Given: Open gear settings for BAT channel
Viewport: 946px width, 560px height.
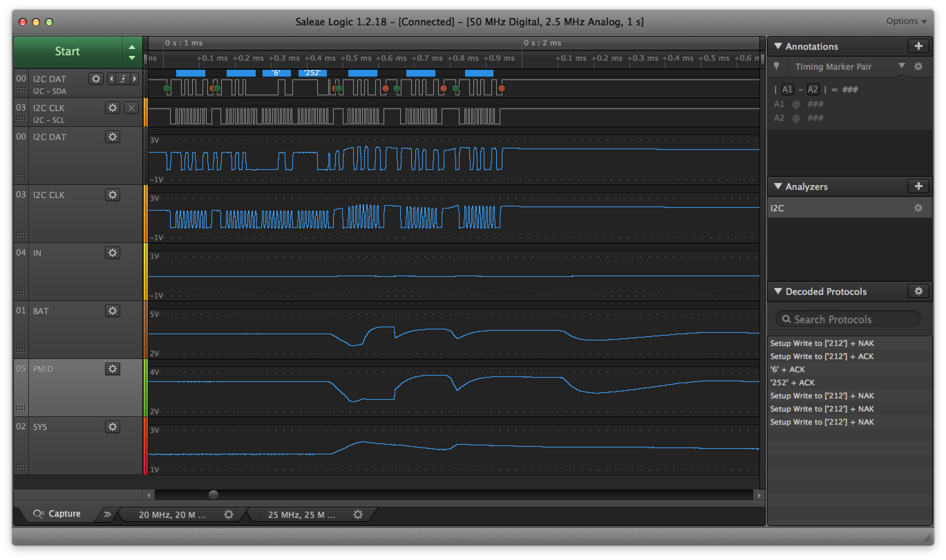Looking at the screenshot, I should (112, 311).
